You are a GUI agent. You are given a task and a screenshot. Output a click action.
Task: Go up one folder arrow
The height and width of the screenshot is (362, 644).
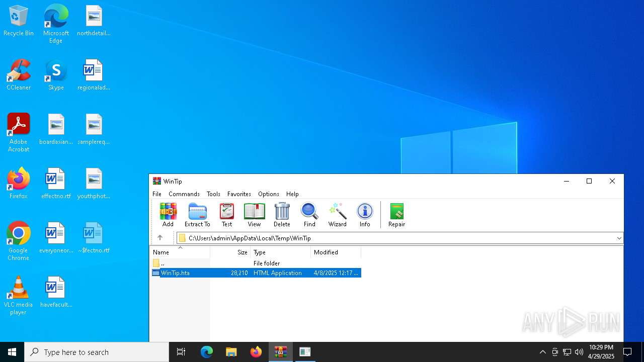tap(160, 238)
